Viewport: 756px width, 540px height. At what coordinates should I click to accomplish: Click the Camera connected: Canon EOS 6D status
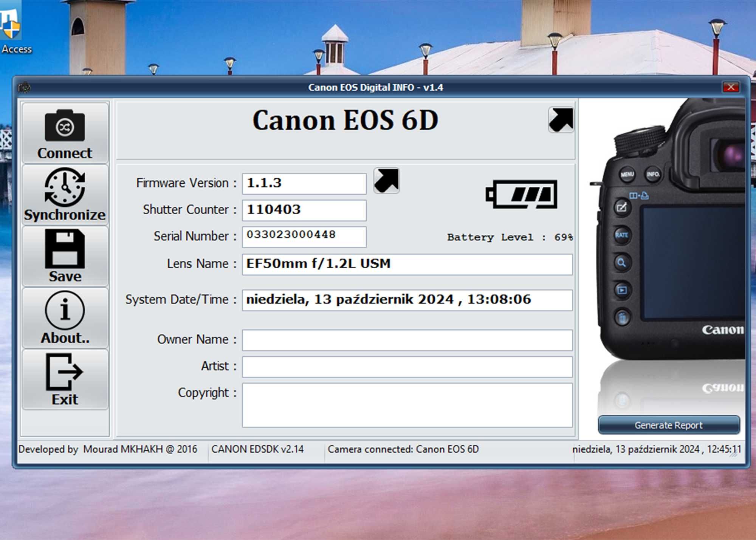tap(403, 449)
